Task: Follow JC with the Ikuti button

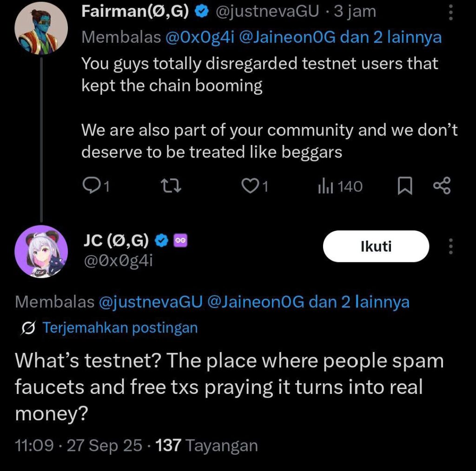Action: coord(376,246)
